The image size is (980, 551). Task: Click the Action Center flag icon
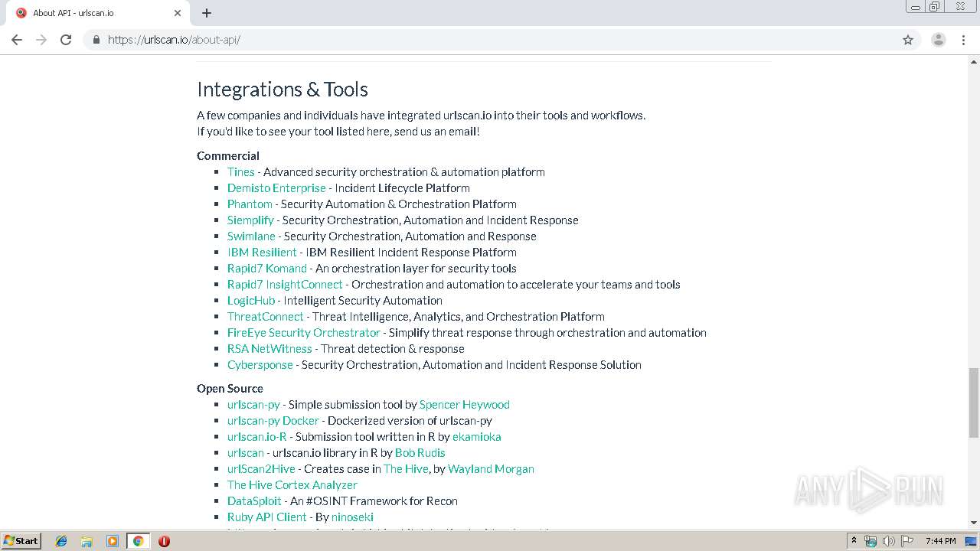(x=906, y=541)
